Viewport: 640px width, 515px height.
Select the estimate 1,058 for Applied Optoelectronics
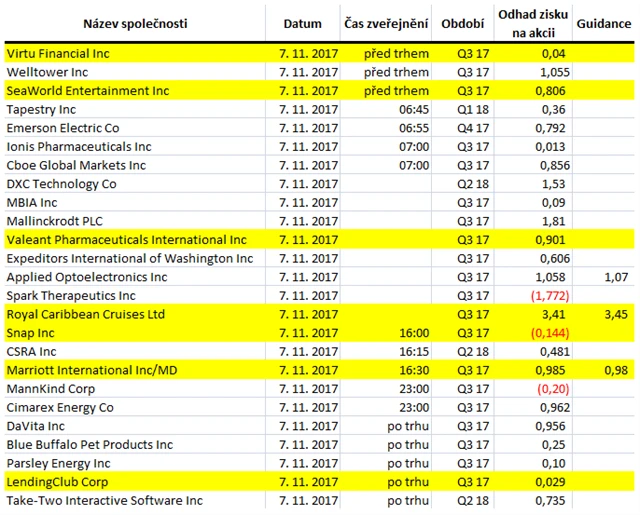(x=550, y=277)
